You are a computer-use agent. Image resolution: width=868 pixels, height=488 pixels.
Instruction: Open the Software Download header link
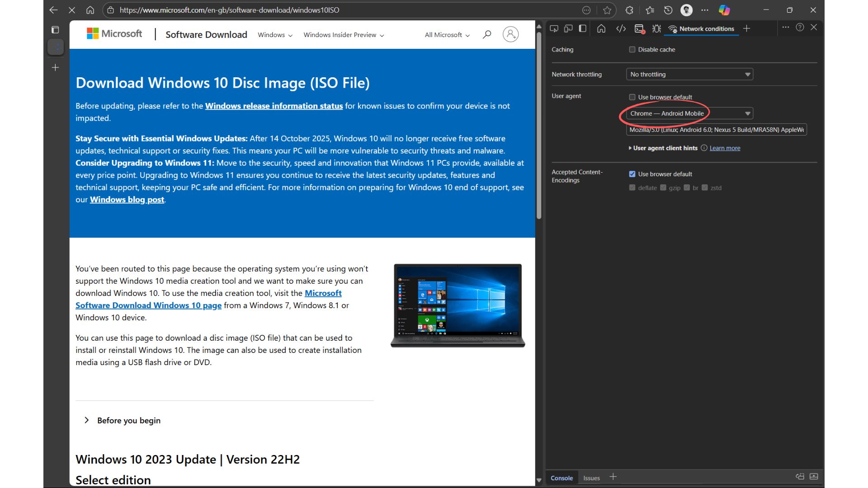click(206, 35)
